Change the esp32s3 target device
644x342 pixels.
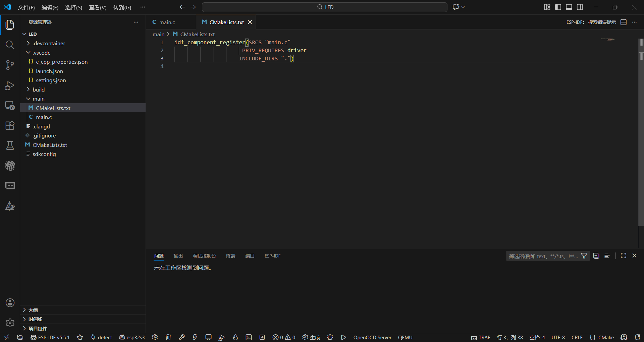(x=132, y=337)
